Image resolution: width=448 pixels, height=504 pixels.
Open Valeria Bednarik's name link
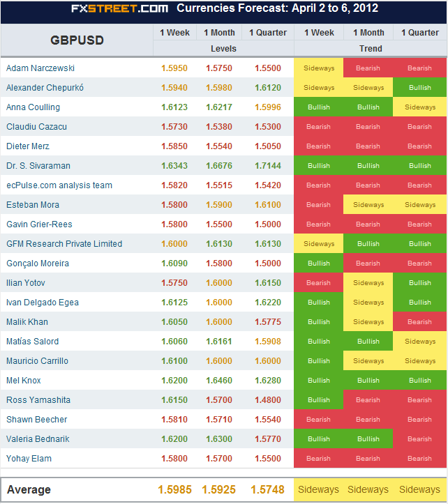(x=38, y=439)
